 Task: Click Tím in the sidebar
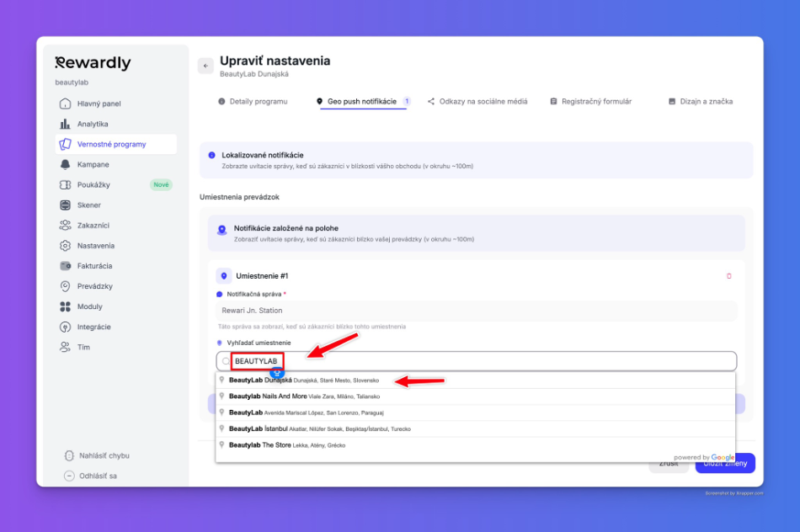pos(116,347)
